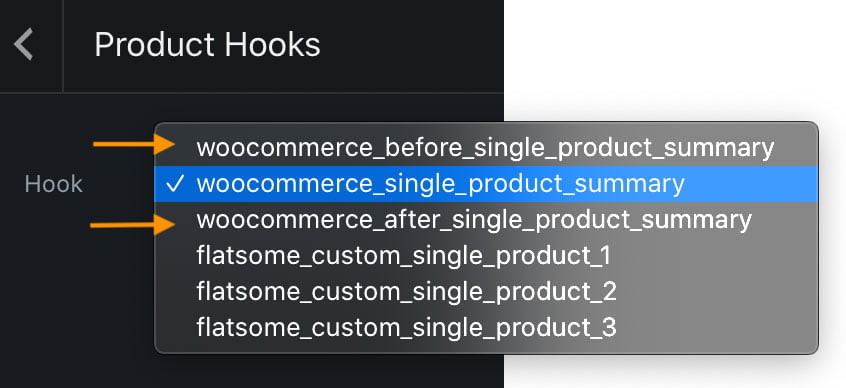This screenshot has height=388, width=846.
Task: Click the checkmark beside the selected hook
Action: 175,185
